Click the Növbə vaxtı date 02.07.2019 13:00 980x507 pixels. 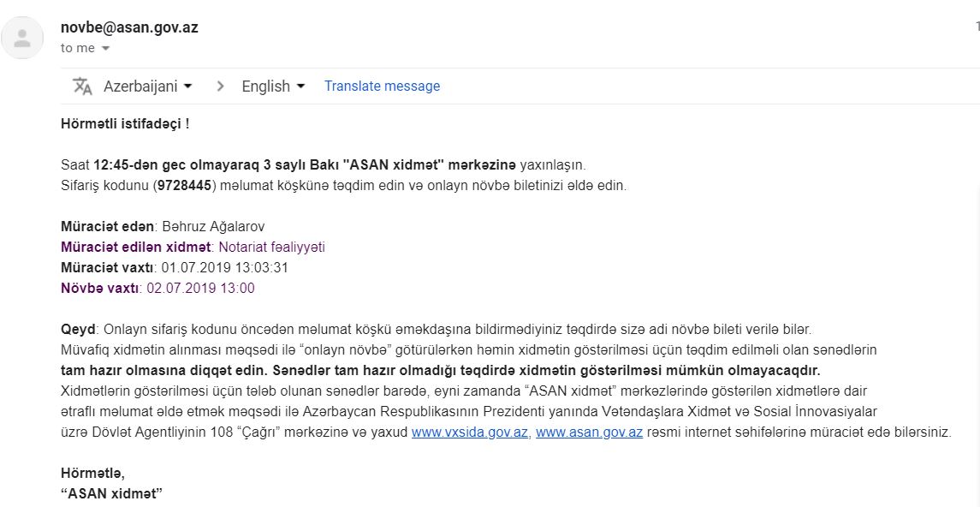click(x=200, y=289)
